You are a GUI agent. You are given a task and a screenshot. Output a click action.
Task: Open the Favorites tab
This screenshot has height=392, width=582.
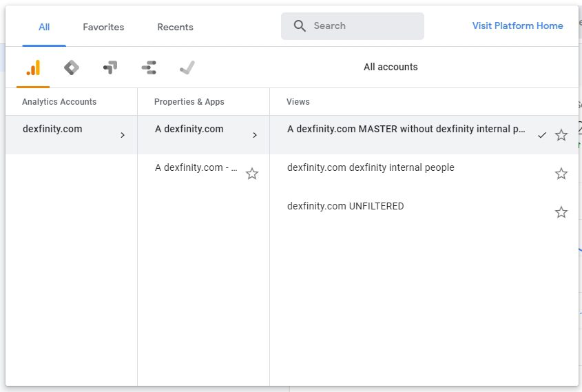tap(103, 27)
